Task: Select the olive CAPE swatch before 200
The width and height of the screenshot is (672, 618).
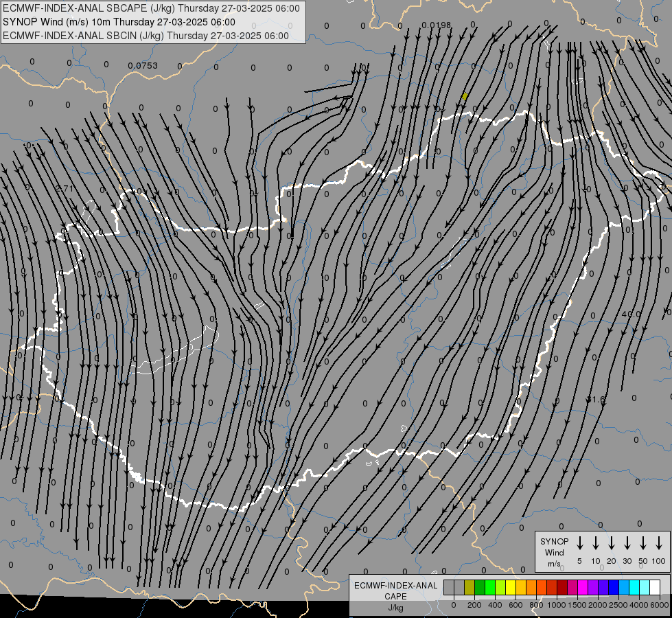Action: point(470,588)
